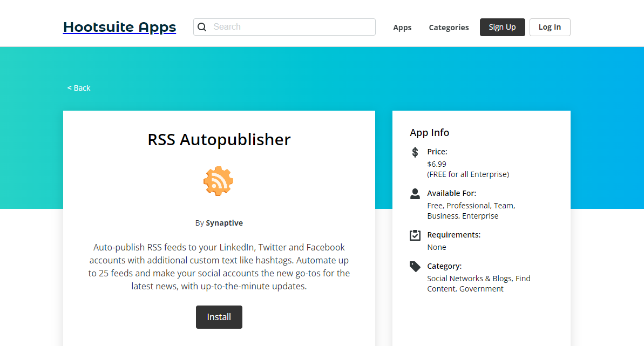
Task: Click the Log In button
Action: click(x=550, y=27)
